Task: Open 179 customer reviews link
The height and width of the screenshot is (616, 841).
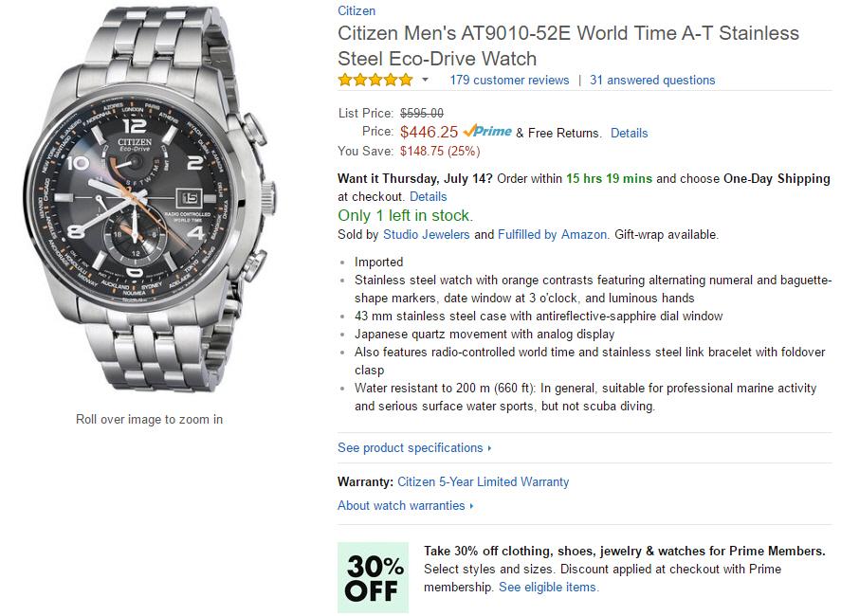Action: (509, 81)
